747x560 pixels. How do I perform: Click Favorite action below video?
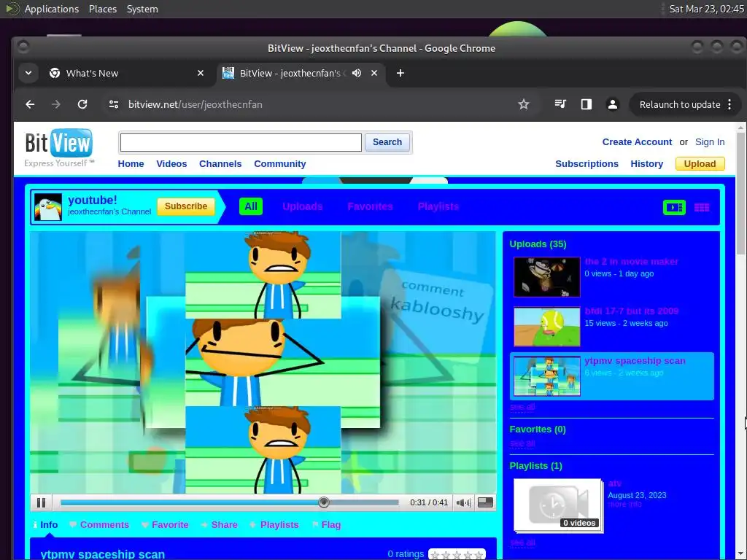click(x=165, y=525)
